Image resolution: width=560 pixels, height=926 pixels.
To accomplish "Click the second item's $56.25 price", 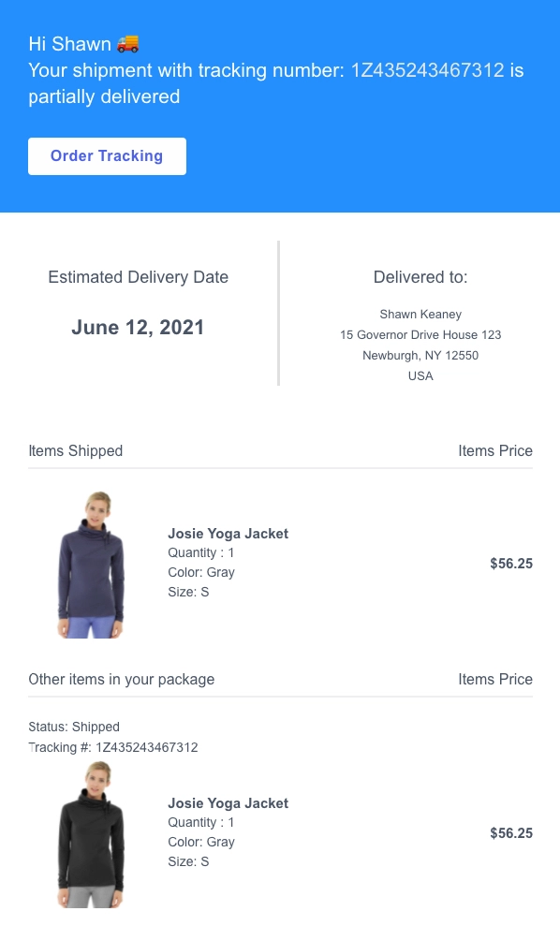I will tap(511, 833).
